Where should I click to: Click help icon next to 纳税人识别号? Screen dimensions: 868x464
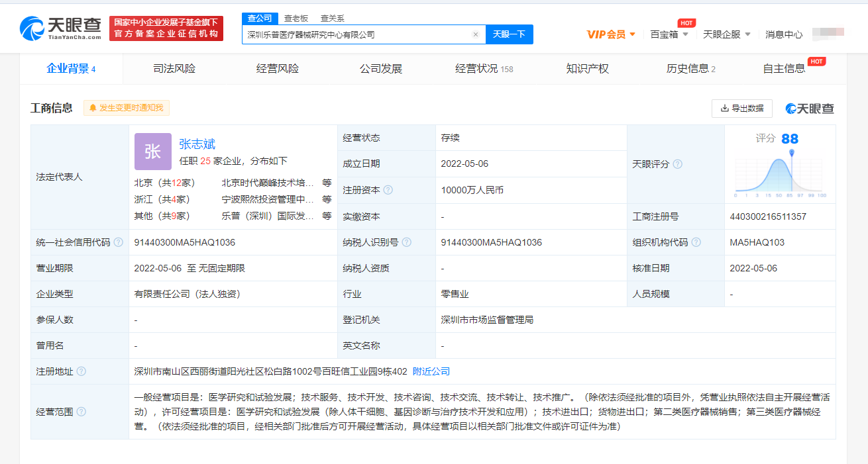click(407, 242)
